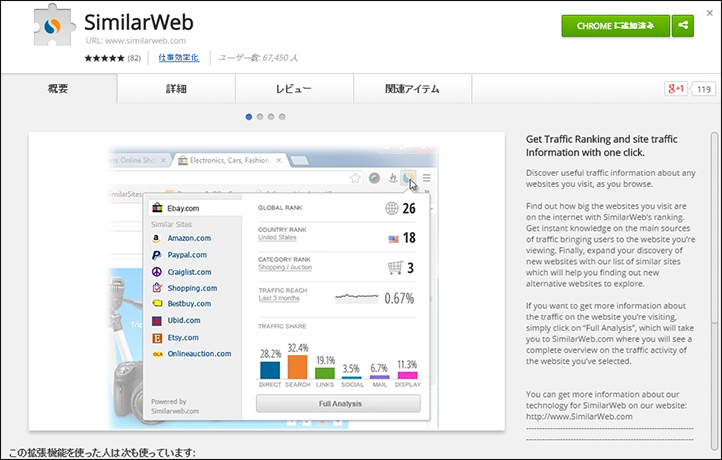Open the レビュー tab

coord(294,88)
